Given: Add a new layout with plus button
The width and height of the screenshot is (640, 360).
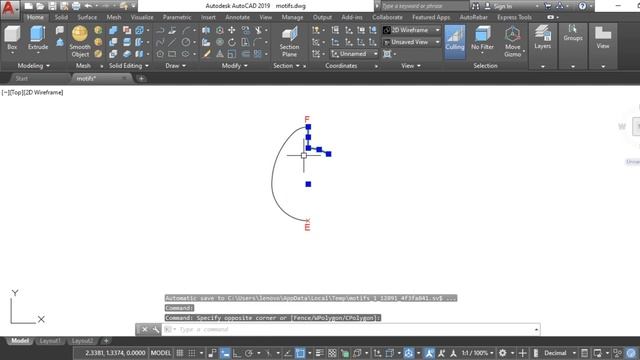Looking at the screenshot, I should (106, 341).
